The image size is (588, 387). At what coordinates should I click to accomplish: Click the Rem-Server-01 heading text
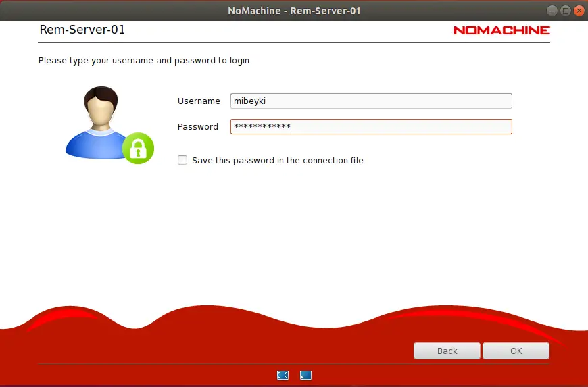(82, 30)
